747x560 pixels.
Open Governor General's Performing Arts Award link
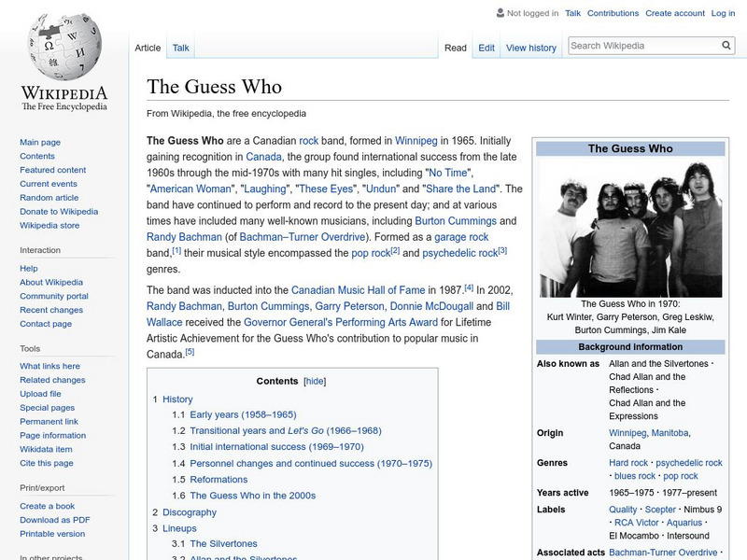341,322
